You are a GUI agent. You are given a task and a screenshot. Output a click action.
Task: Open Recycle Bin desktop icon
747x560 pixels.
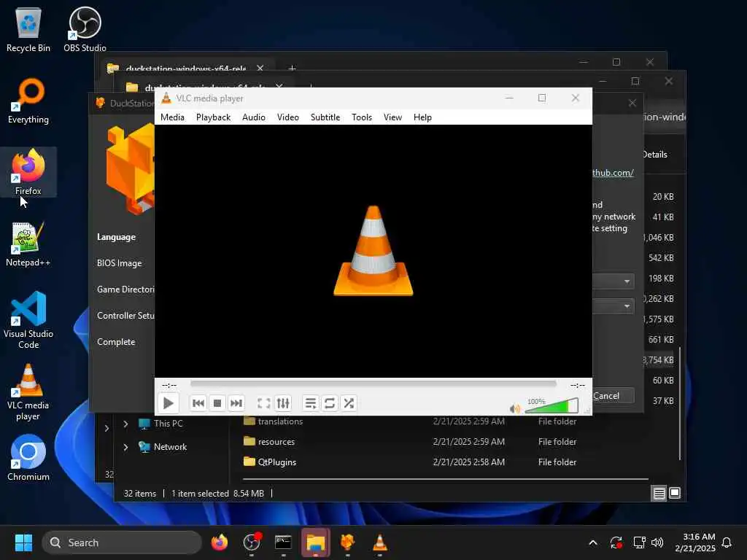tap(28, 29)
